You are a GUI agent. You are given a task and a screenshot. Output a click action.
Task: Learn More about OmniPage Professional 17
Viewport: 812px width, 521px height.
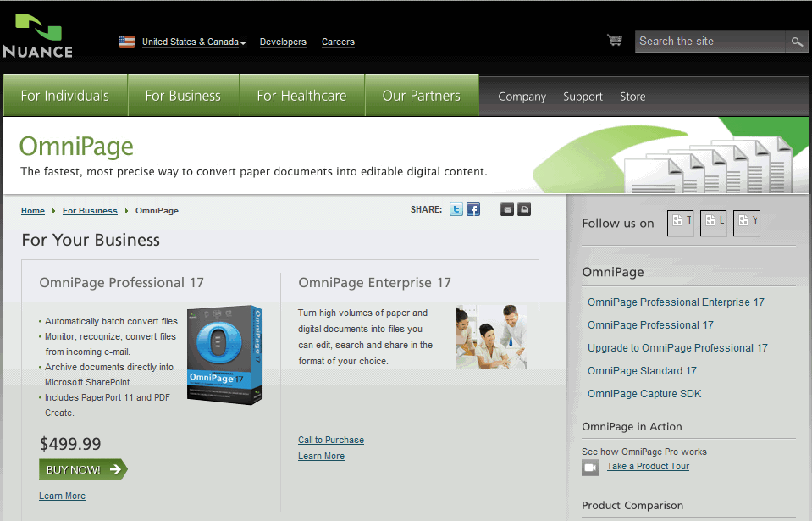pyautogui.click(x=62, y=496)
